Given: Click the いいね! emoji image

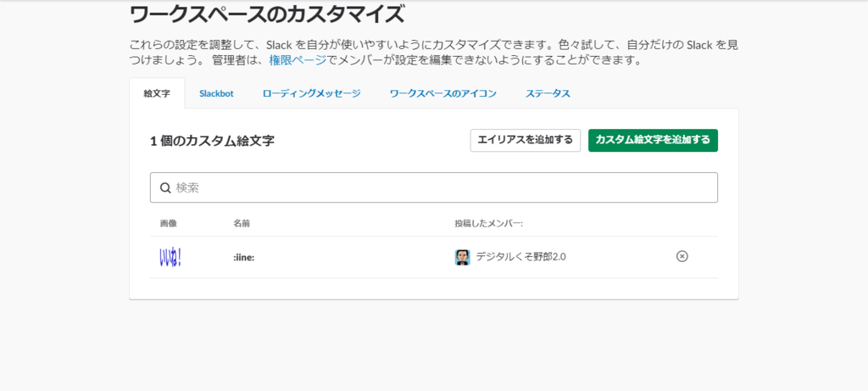Looking at the screenshot, I should pyautogui.click(x=170, y=257).
